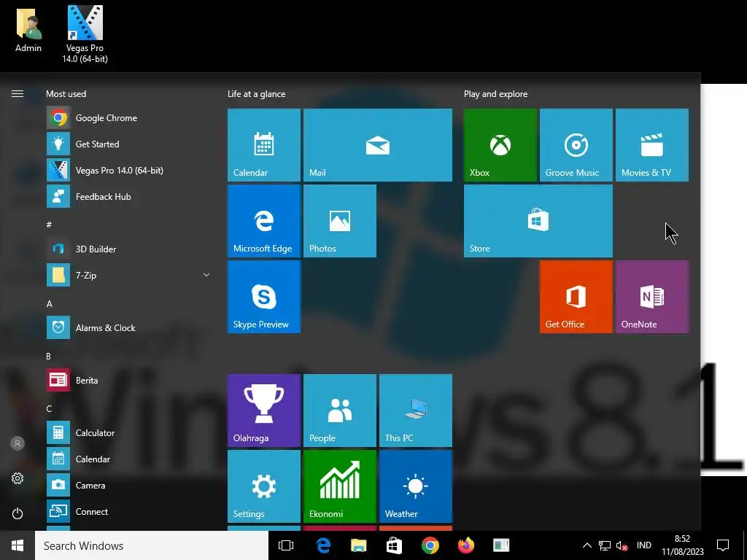The image size is (747, 560).
Task: Open the Photos tile
Action: click(x=340, y=221)
